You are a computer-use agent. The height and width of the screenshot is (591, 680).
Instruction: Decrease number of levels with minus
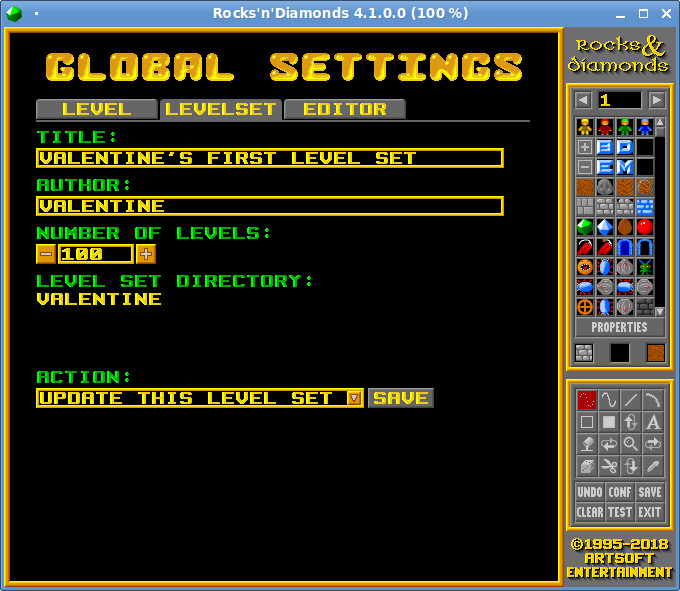[46, 254]
